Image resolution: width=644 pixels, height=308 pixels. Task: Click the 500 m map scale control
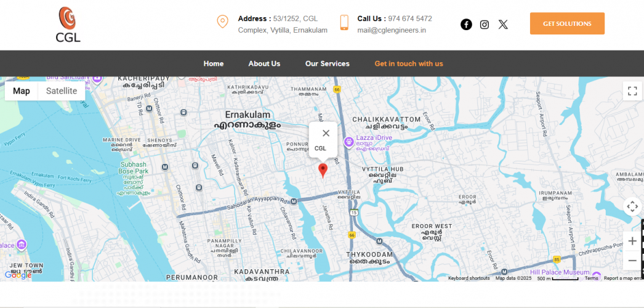(557, 278)
